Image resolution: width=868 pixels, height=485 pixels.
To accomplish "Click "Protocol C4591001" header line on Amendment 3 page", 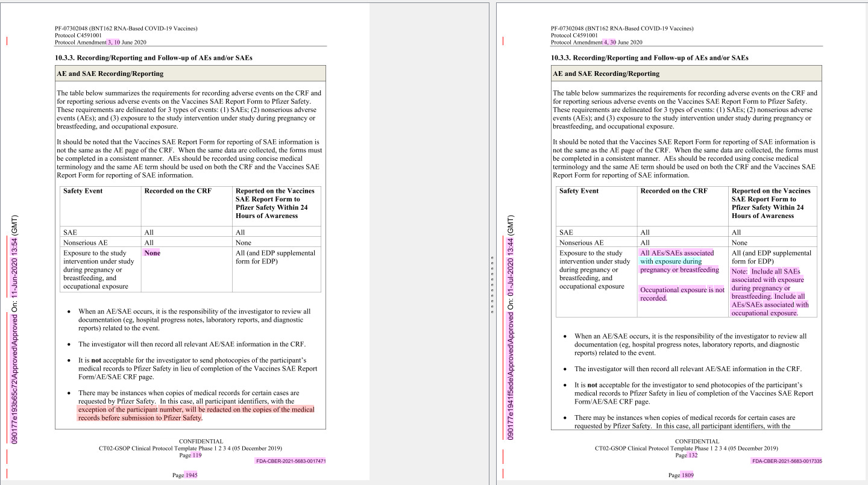I will pos(78,36).
